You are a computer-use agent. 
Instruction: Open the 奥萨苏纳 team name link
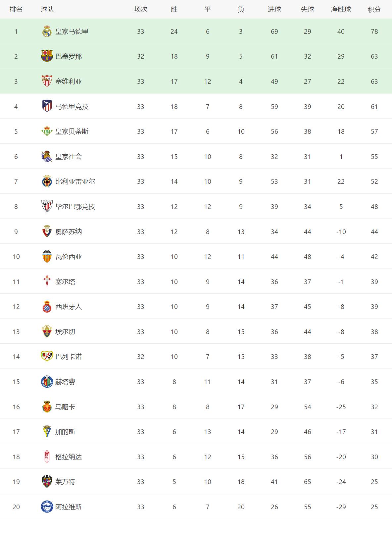click(69, 232)
